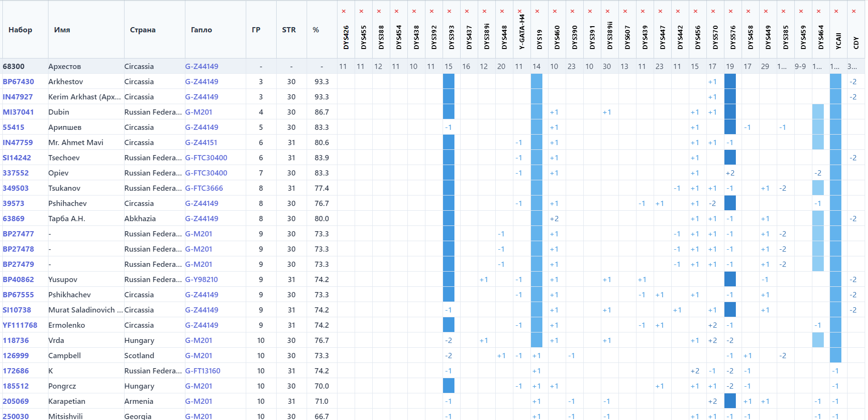Sort table by the % column header
The height and width of the screenshot is (420, 868).
click(x=316, y=29)
